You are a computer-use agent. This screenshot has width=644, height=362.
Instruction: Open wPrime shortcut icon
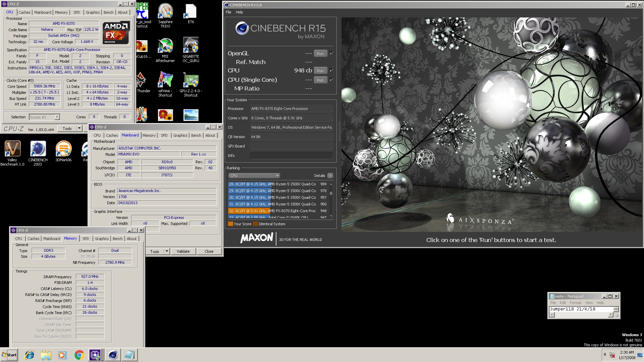tap(165, 84)
